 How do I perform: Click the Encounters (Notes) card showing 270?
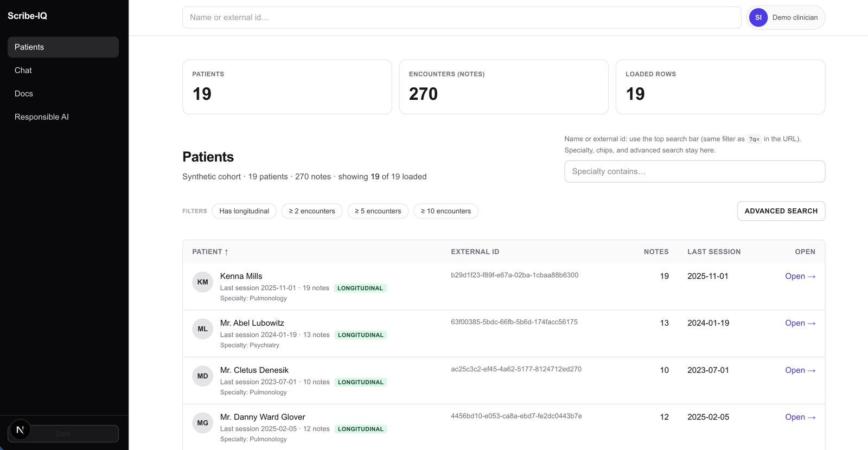click(x=503, y=87)
